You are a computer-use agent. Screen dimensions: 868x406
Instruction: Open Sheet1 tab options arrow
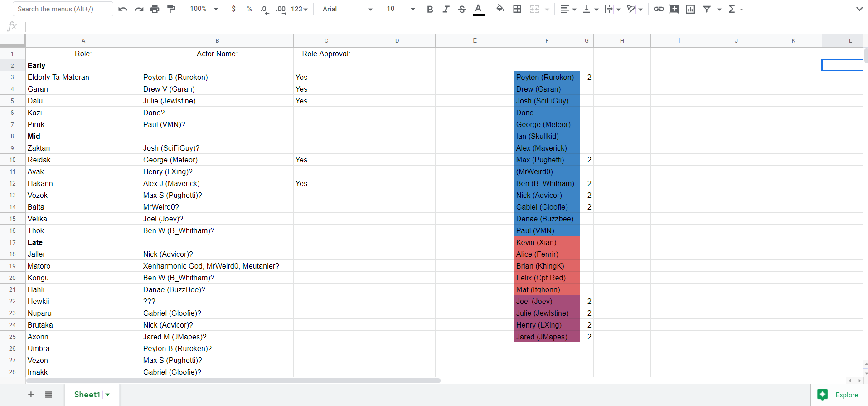[108, 395]
